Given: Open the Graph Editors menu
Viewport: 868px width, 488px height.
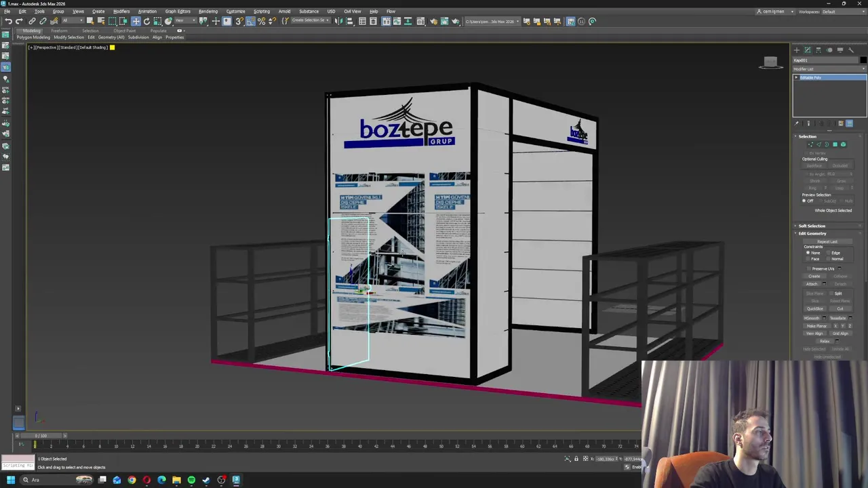Looking at the screenshot, I should 178,12.
